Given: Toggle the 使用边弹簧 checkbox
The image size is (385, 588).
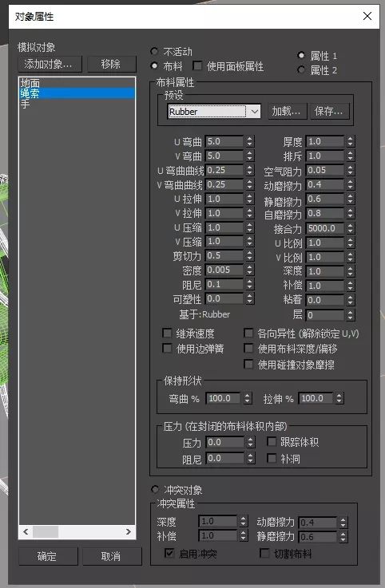Looking at the screenshot, I should tap(167, 349).
